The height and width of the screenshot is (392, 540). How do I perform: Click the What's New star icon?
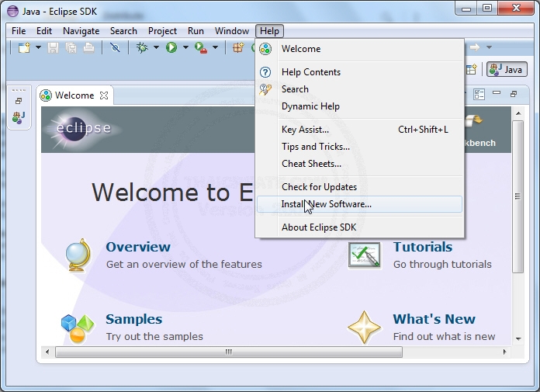(x=365, y=328)
